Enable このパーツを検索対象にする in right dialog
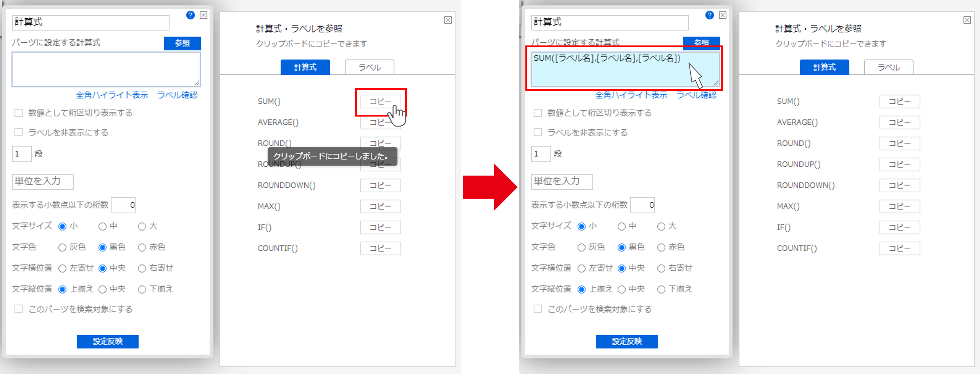This screenshot has height=374, width=980. [x=538, y=309]
